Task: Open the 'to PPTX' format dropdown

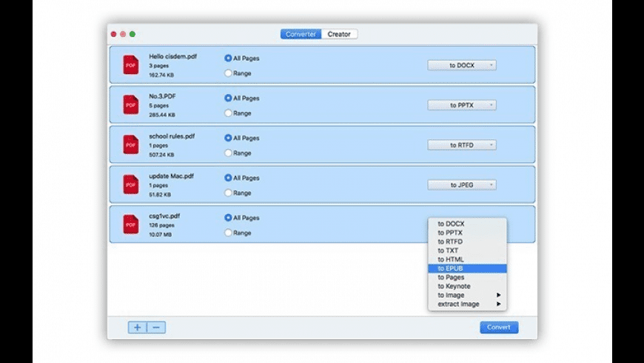Action: click(462, 105)
